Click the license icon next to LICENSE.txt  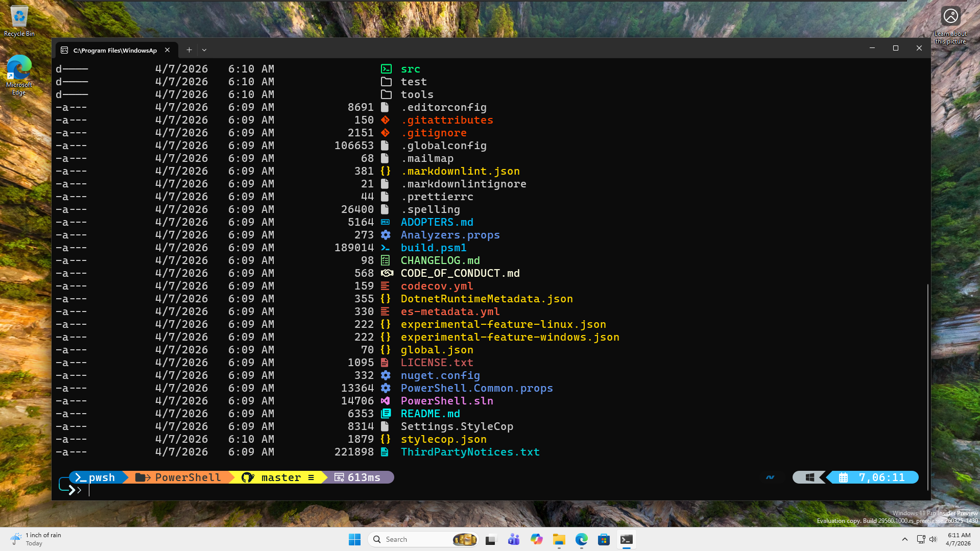[385, 363]
